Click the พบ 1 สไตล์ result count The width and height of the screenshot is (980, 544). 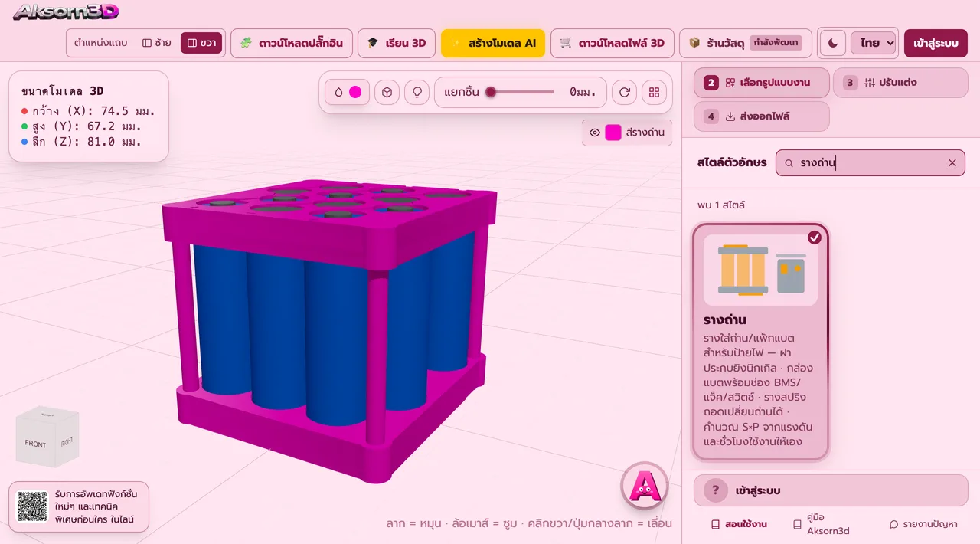click(x=721, y=205)
